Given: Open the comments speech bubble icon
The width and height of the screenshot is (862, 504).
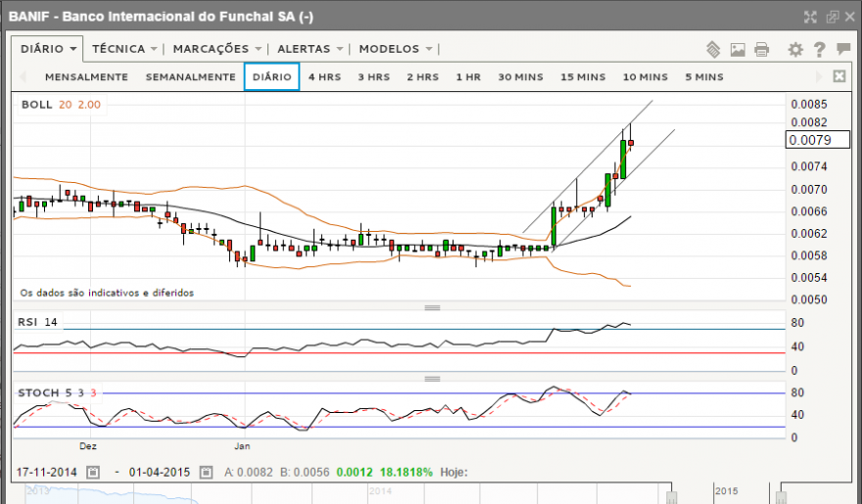Looking at the screenshot, I should coord(843,49).
